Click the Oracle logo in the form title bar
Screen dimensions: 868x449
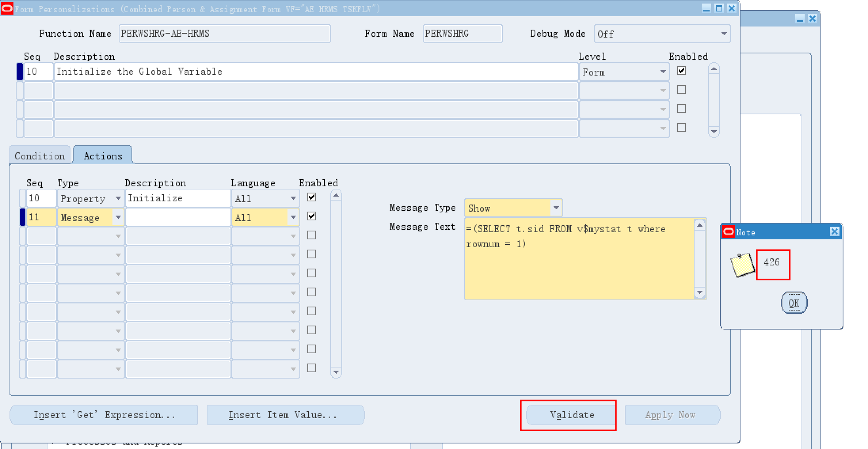tap(7, 8)
